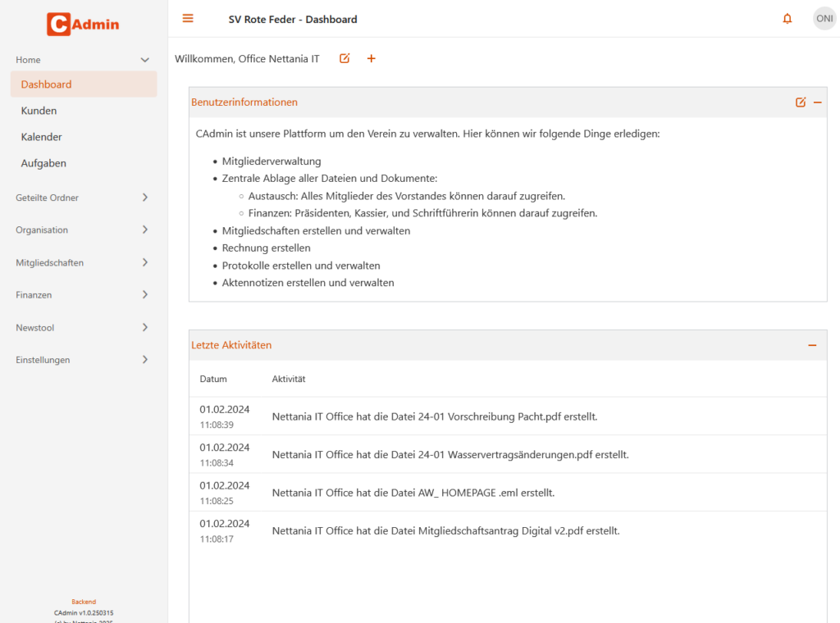Edit the Benutzerinformationen panel
The image size is (840, 623).
(x=801, y=102)
